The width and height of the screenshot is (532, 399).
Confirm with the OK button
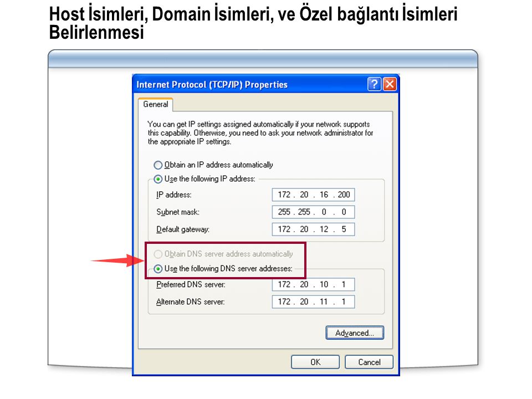tap(315, 362)
